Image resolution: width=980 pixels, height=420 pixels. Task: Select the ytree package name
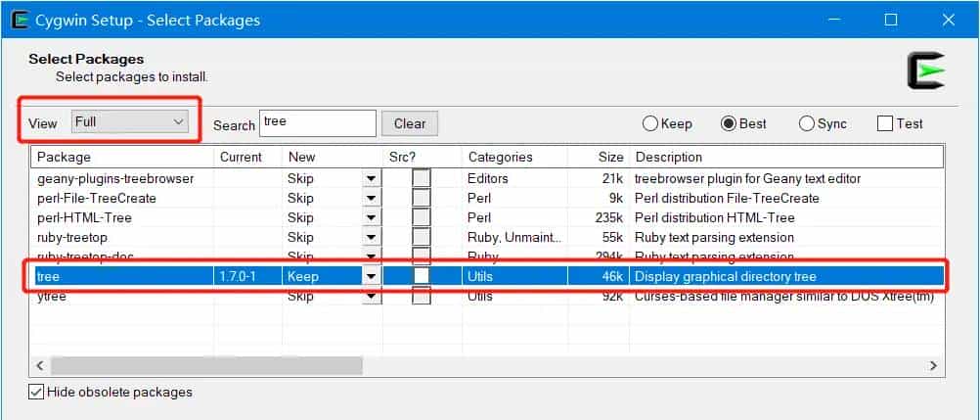51,296
